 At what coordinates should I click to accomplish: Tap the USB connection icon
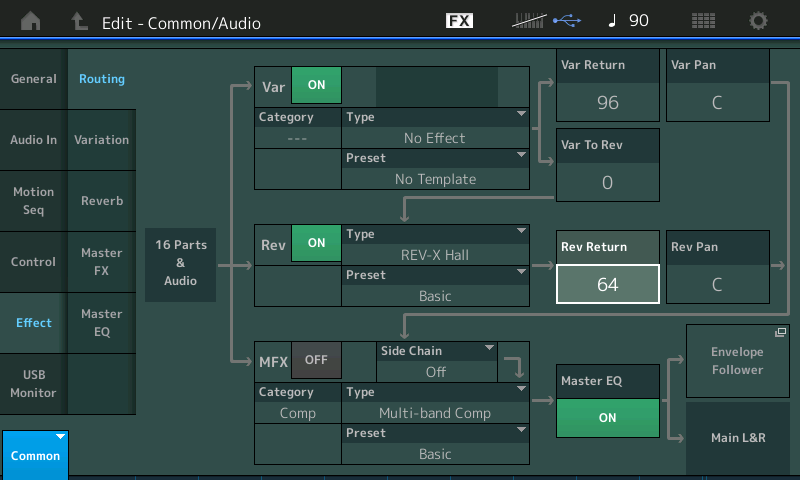click(x=567, y=21)
